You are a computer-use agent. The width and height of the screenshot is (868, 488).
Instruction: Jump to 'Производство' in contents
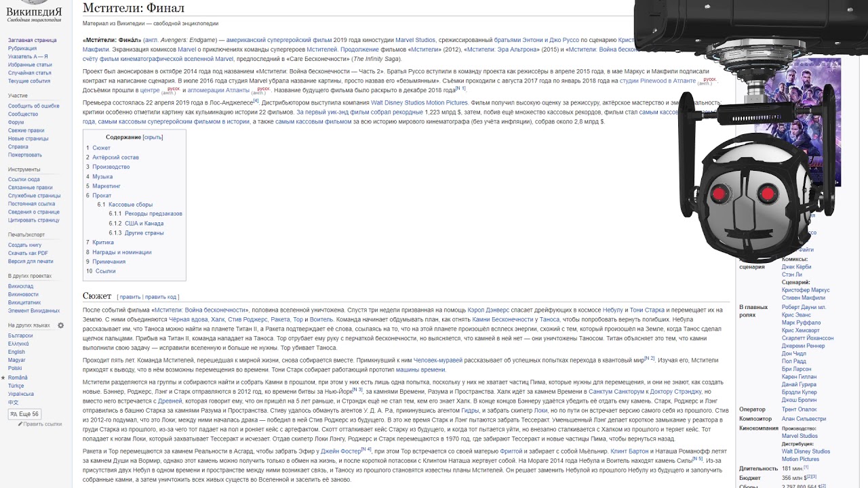point(111,167)
